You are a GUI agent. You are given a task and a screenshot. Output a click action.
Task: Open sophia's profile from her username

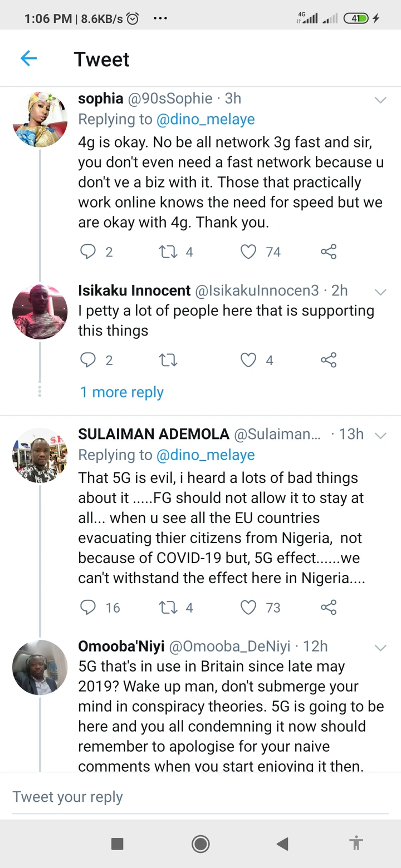(100, 98)
